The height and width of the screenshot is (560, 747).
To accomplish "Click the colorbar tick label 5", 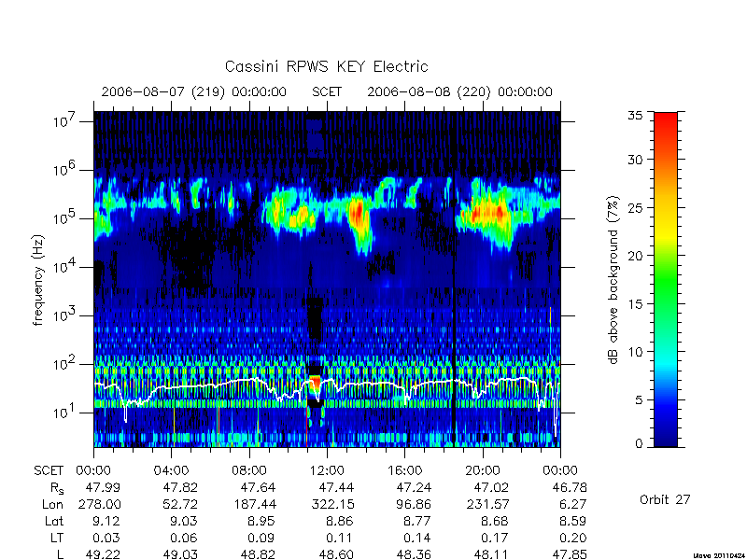I will (639, 399).
